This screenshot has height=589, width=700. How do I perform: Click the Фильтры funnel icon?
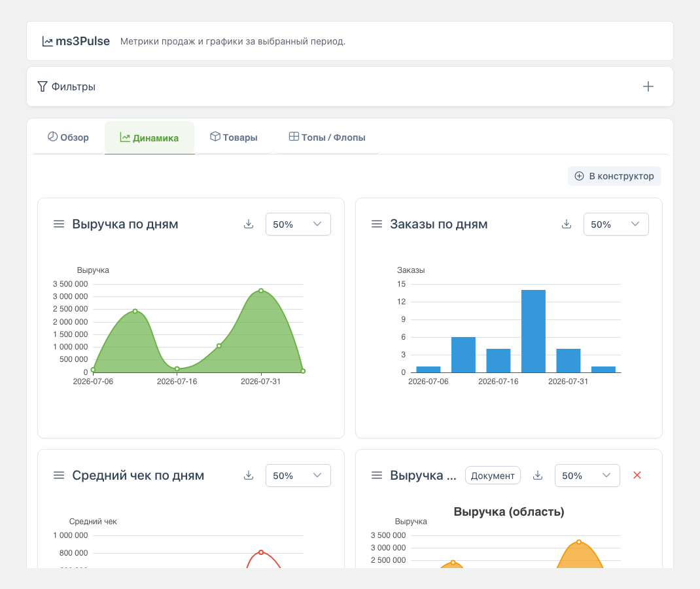[43, 86]
